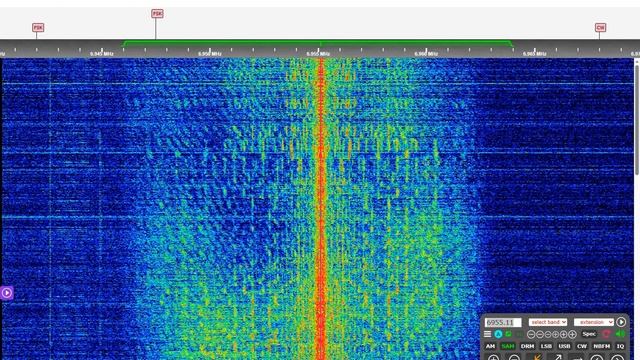Click the 6955.11 frequency input field
Screen dimensions: 640x360
point(503,322)
